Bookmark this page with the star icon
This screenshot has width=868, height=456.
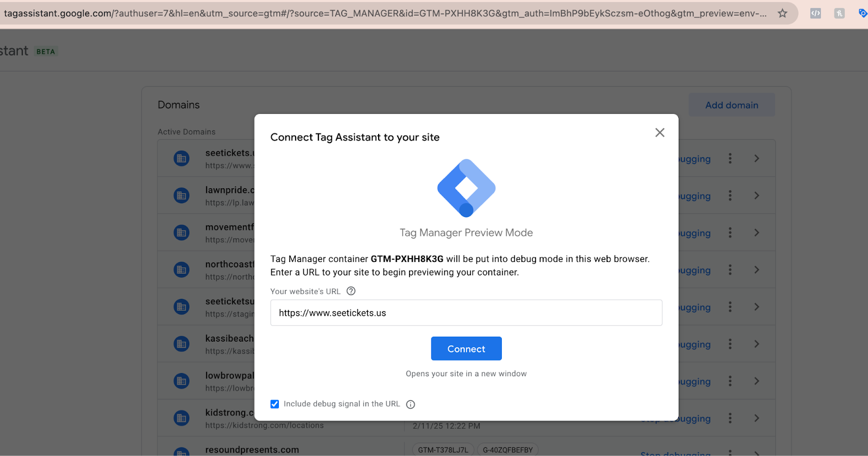click(x=782, y=13)
